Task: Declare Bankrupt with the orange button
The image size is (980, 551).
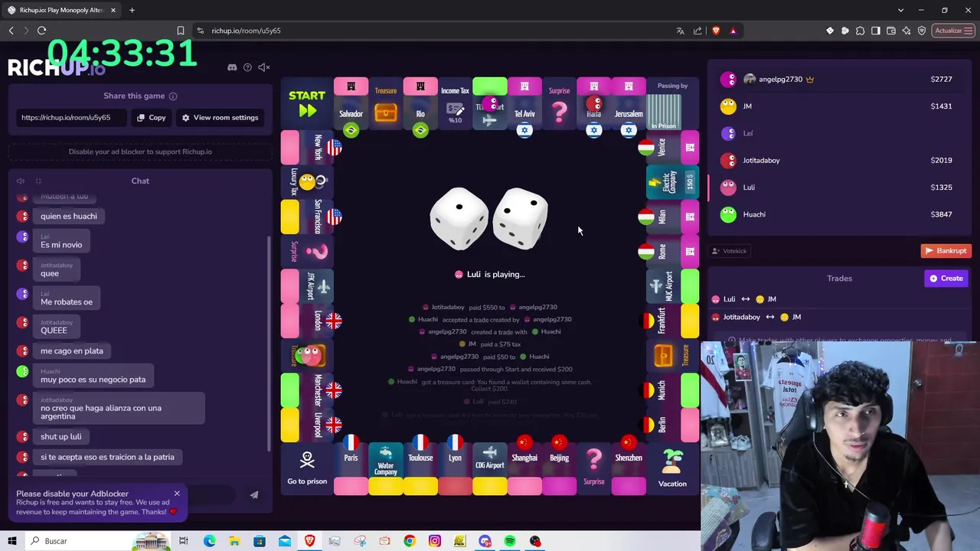Action: point(946,251)
